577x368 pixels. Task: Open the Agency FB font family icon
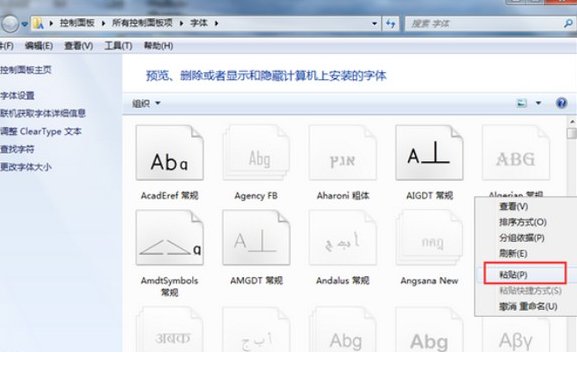[x=256, y=153]
